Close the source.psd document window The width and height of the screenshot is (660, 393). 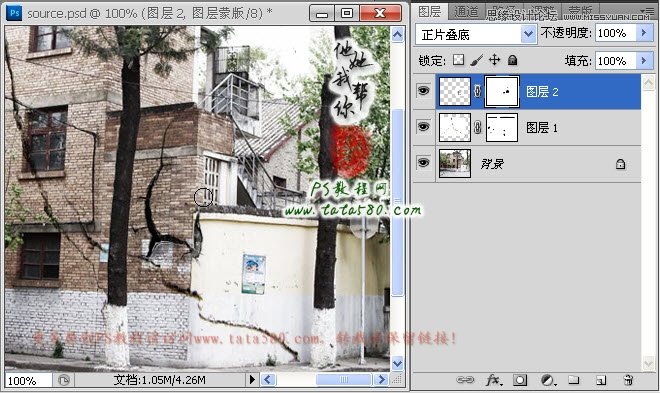coord(380,13)
